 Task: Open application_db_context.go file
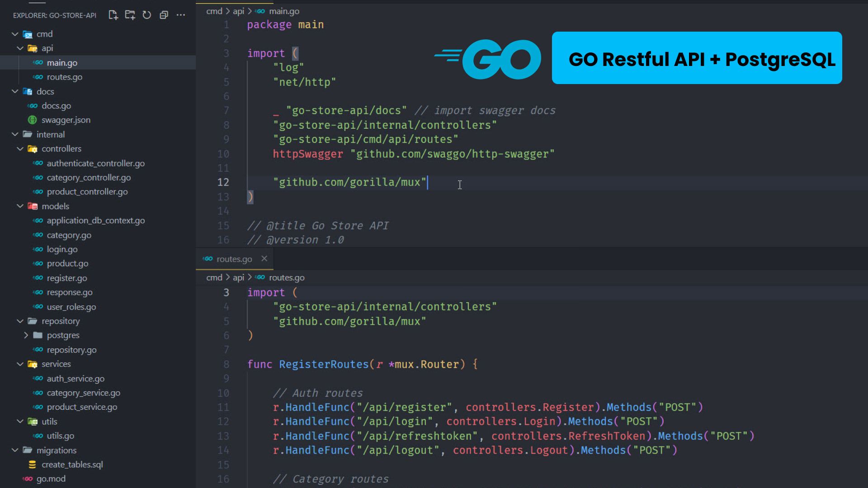coord(96,221)
